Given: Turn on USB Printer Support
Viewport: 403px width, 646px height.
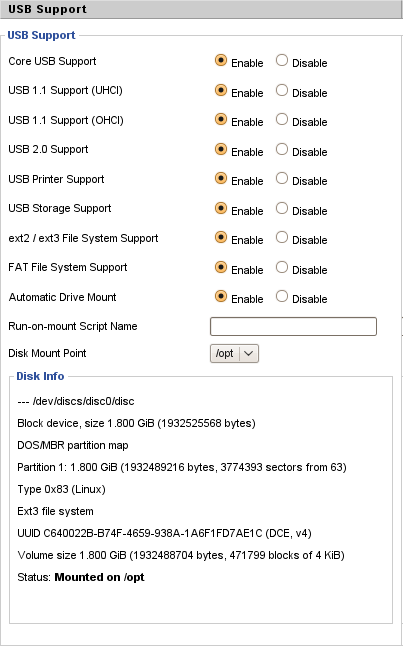Looking at the screenshot, I should (221, 178).
